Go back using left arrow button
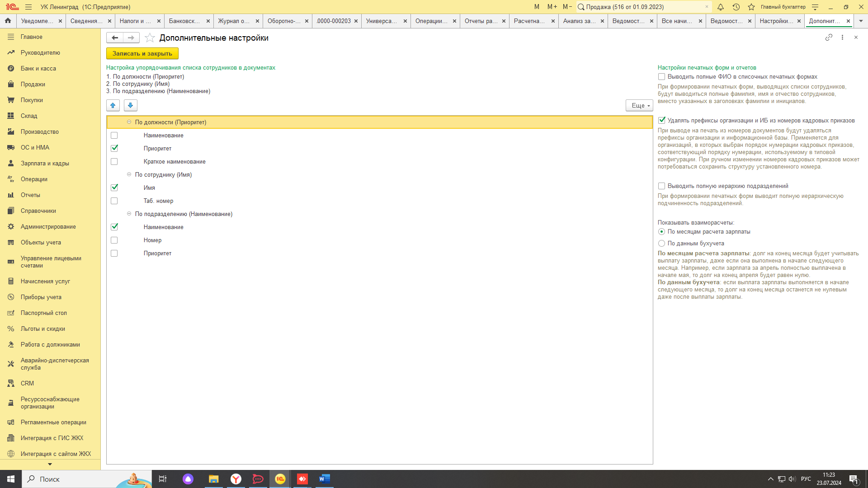Screen dimensions: 868x488 point(115,38)
